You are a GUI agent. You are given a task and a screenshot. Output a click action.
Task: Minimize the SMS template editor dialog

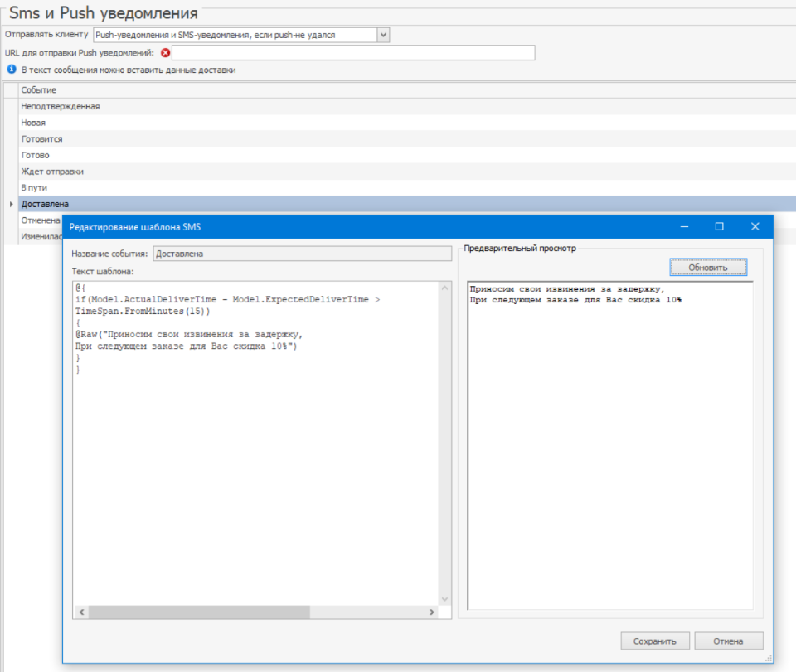684,226
